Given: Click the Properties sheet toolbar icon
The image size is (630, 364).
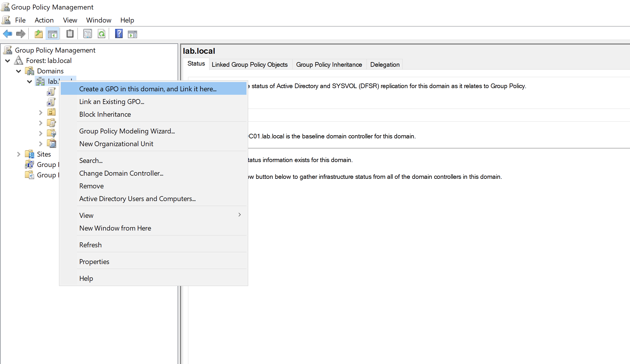Looking at the screenshot, I should [87, 34].
